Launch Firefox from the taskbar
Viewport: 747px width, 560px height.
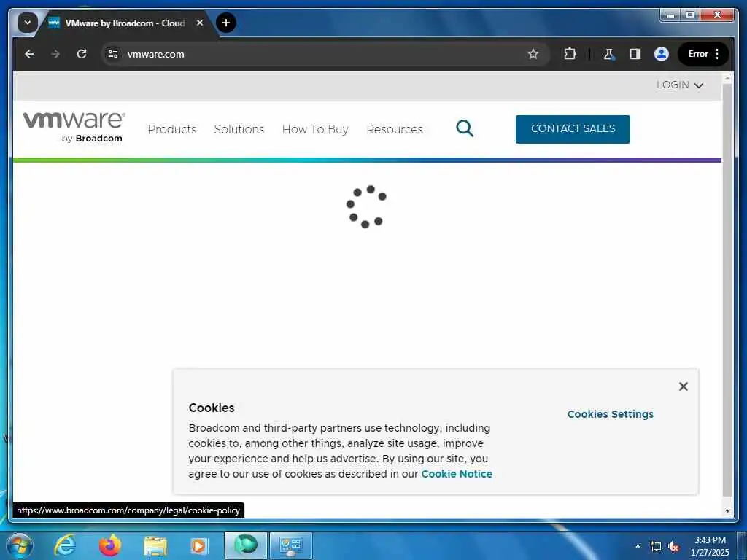tap(109, 545)
